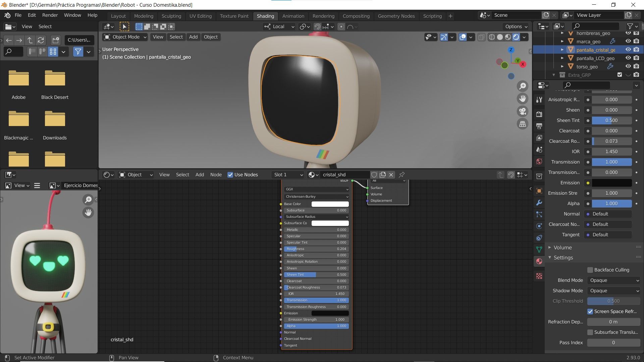The width and height of the screenshot is (644, 362).
Task: Open Object properties tab
Action: pos(539,191)
